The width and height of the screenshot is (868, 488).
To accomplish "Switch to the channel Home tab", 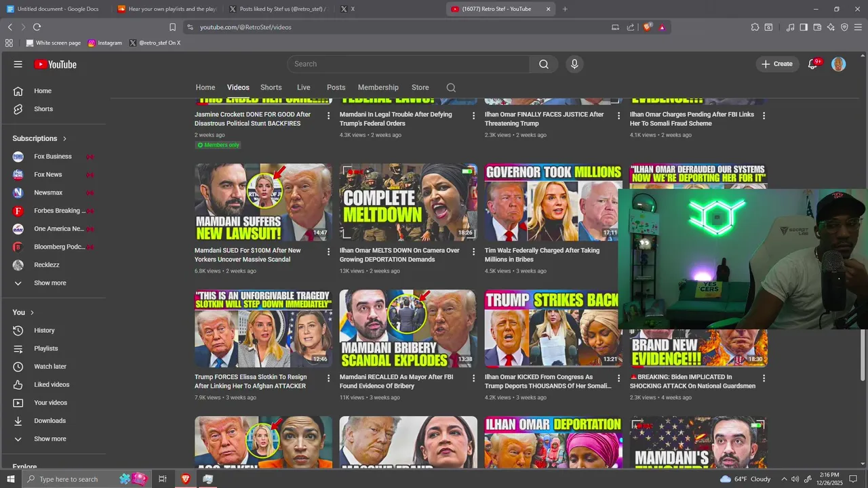I will pos(205,87).
